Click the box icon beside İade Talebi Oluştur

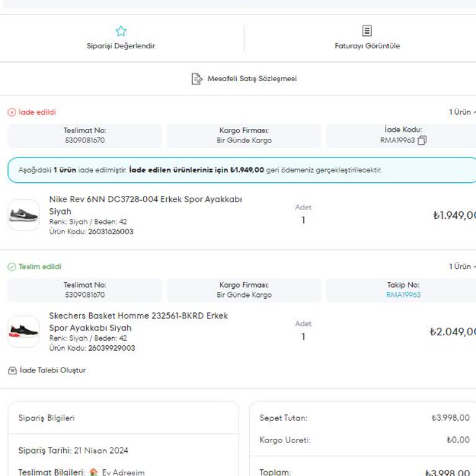point(12,371)
